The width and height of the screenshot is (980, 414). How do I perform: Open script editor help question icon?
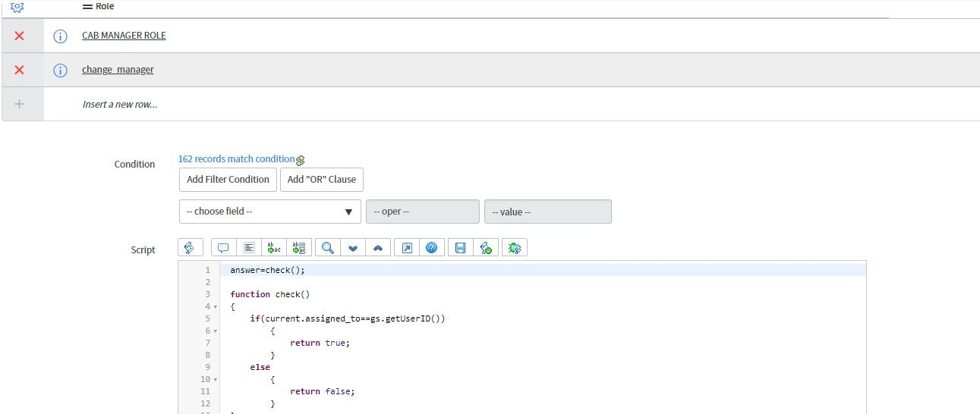coord(432,248)
